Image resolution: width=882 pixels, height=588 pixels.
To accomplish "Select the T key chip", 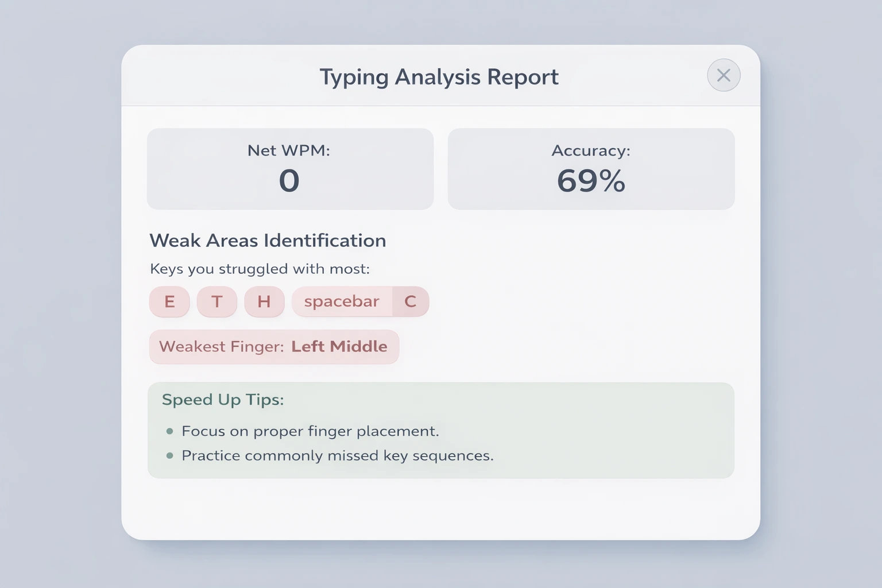I will click(x=216, y=301).
